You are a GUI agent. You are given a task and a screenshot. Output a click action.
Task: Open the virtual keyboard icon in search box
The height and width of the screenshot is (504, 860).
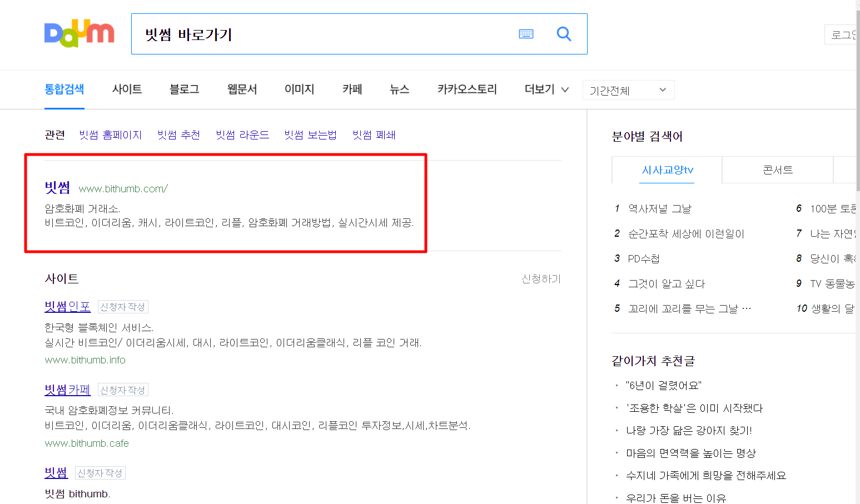526,34
